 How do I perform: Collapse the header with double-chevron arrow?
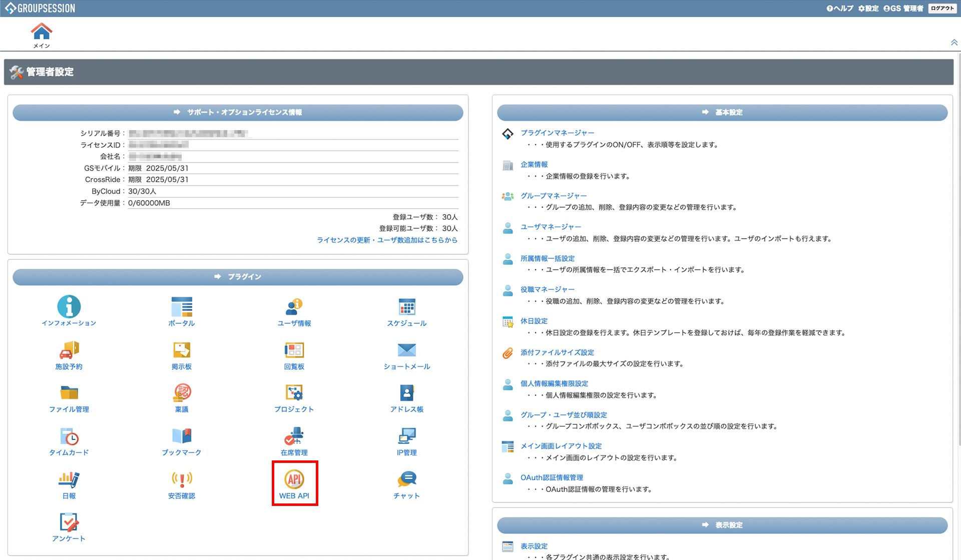point(954,43)
